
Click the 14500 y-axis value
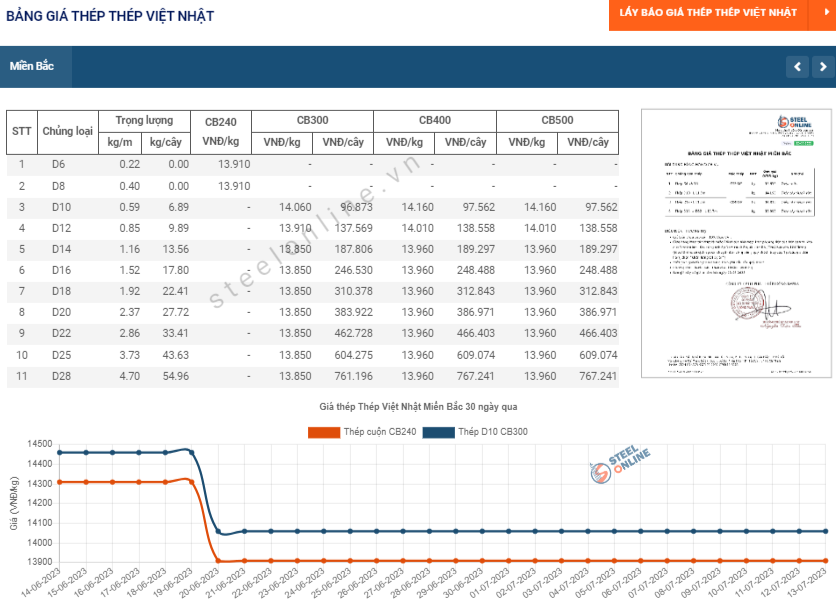tap(40, 444)
